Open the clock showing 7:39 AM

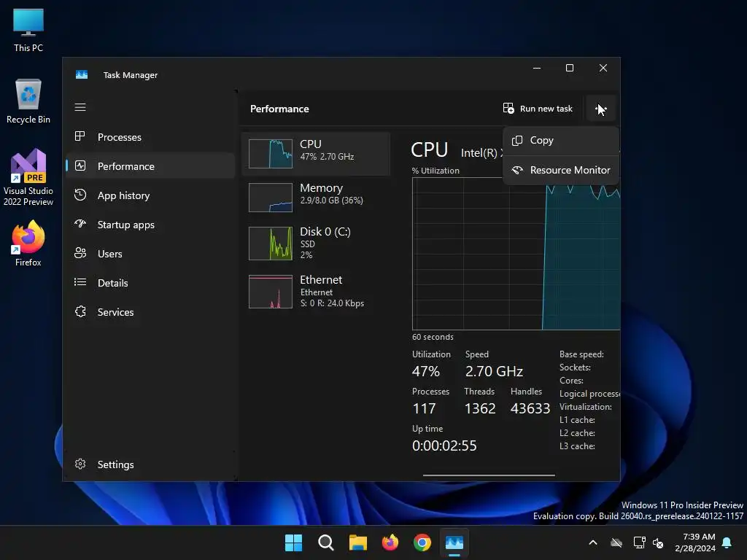point(695,542)
